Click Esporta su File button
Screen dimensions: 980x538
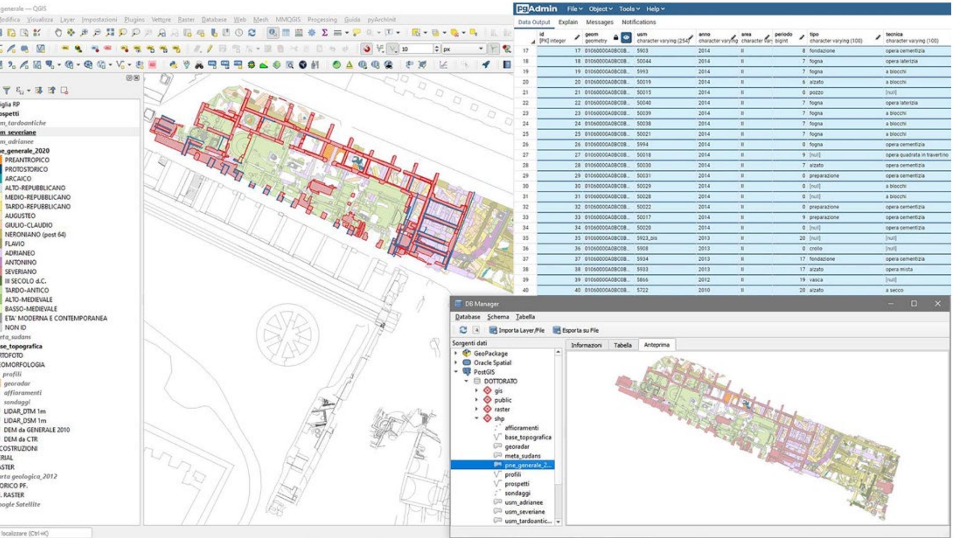click(575, 330)
